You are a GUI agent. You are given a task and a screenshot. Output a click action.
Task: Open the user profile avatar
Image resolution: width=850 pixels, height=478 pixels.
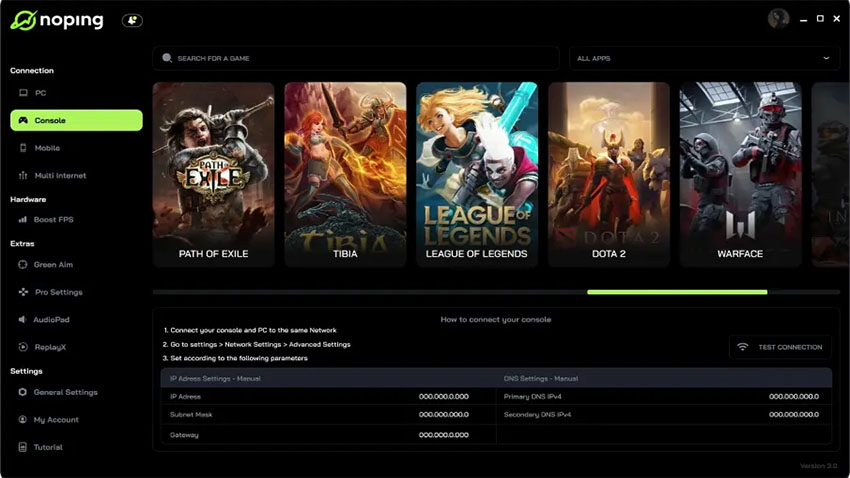point(778,18)
